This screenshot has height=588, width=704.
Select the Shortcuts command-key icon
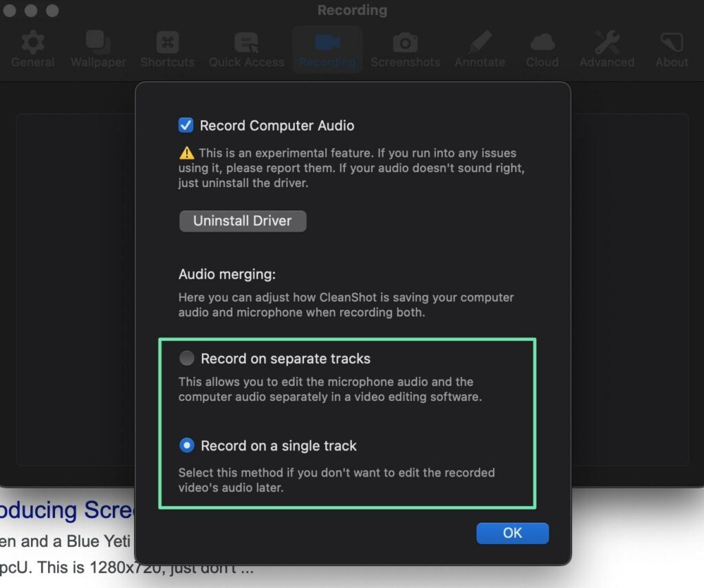[x=167, y=43]
